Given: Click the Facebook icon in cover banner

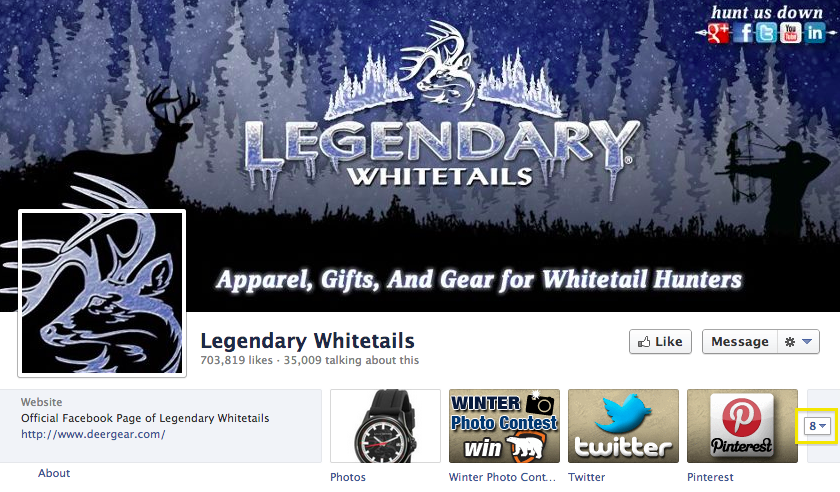Looking at the screenshot, I should point(742,33).
